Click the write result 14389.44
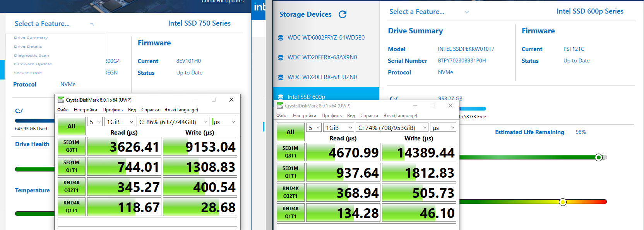Image resolution: width=644 pixels, height=230 pixels. tap(419, 152)
